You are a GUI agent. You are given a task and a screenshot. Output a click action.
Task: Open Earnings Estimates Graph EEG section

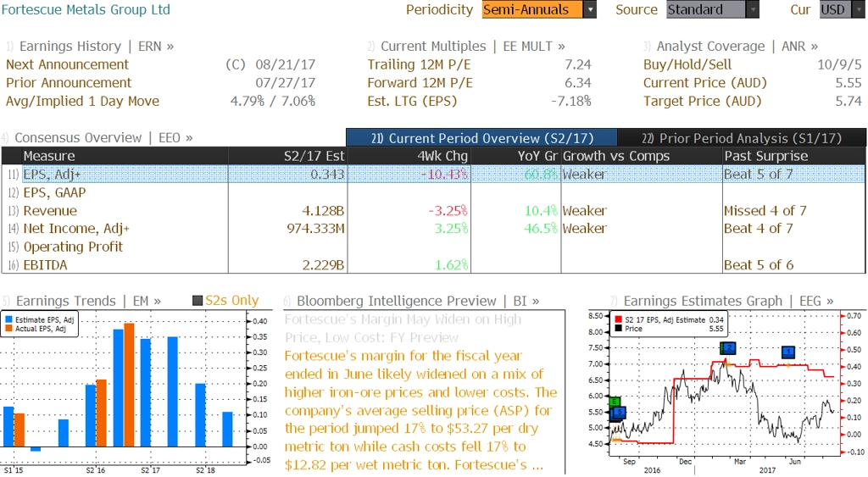[722, 301]
